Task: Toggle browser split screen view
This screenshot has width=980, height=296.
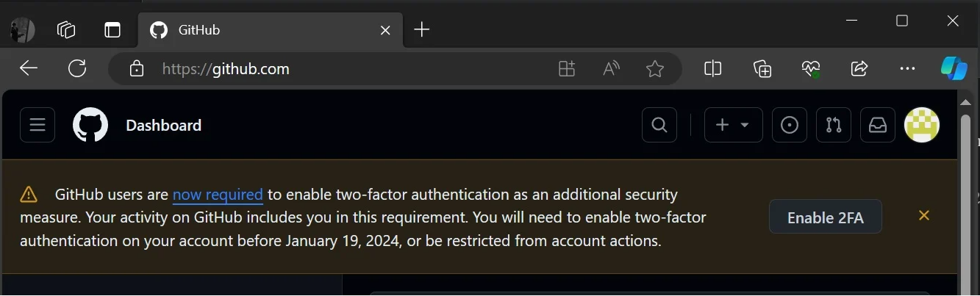Action: (x=712, y=69)
